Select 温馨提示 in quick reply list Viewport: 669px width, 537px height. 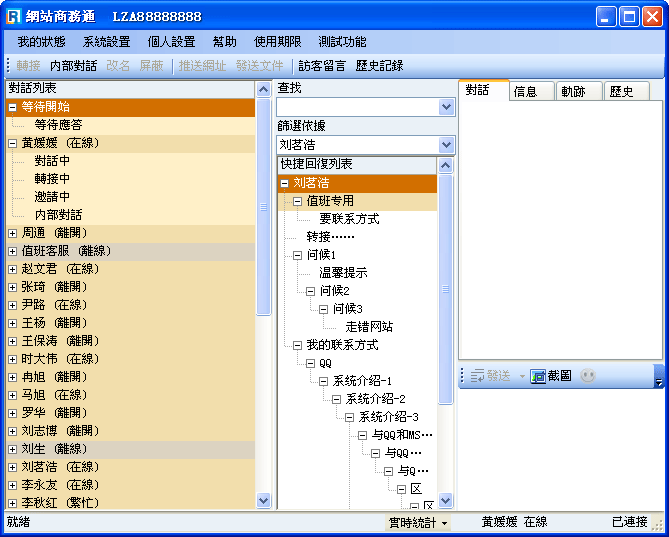[343, 273]
